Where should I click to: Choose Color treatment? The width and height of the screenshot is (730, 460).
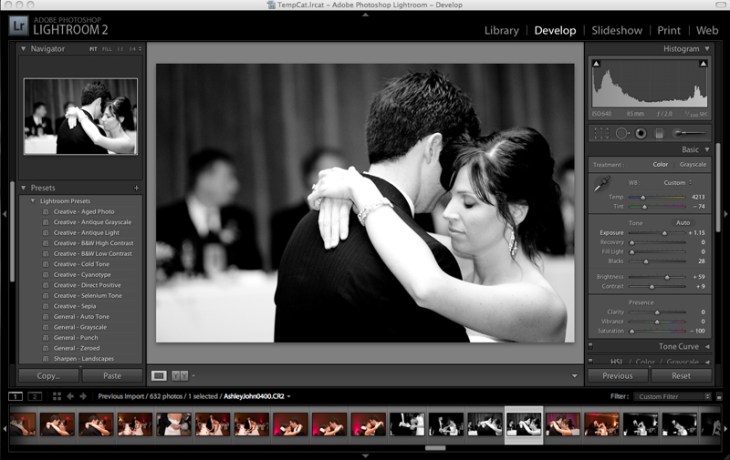(x=660, y=164)
